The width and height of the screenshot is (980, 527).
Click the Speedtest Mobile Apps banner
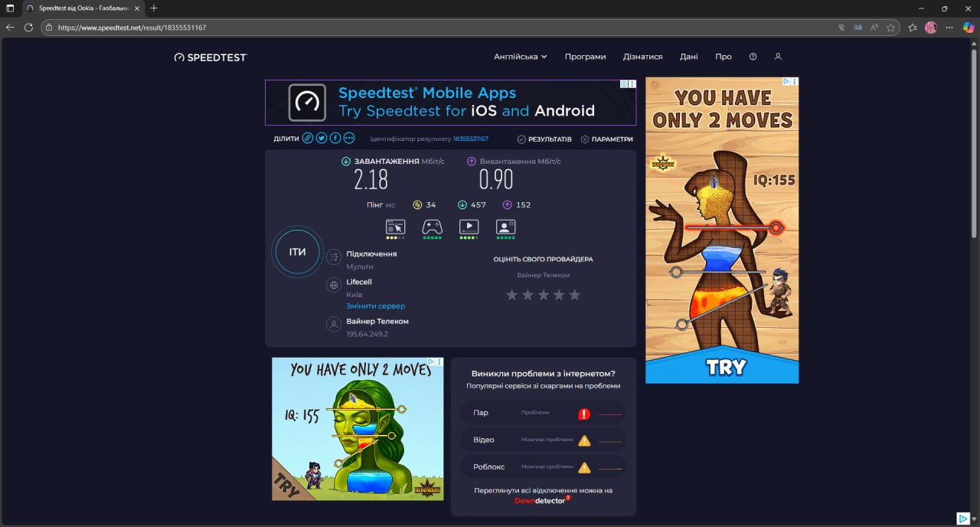[x=450, y=103]
